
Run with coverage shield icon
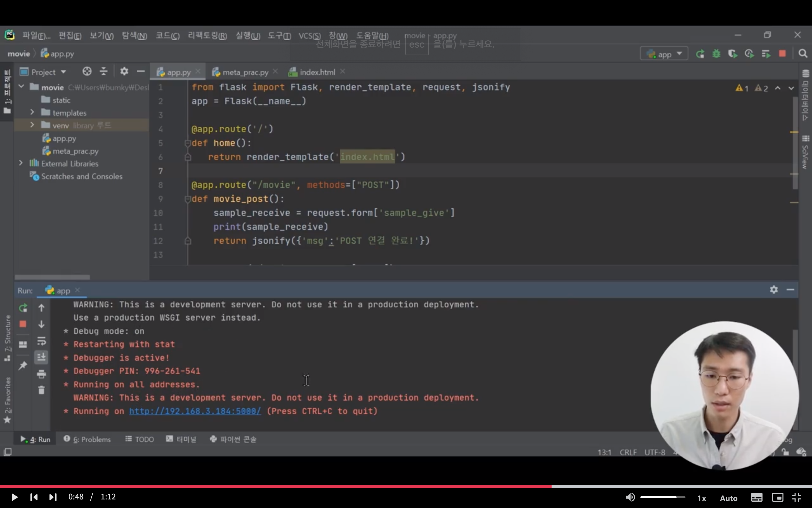[x=732, y=54]
